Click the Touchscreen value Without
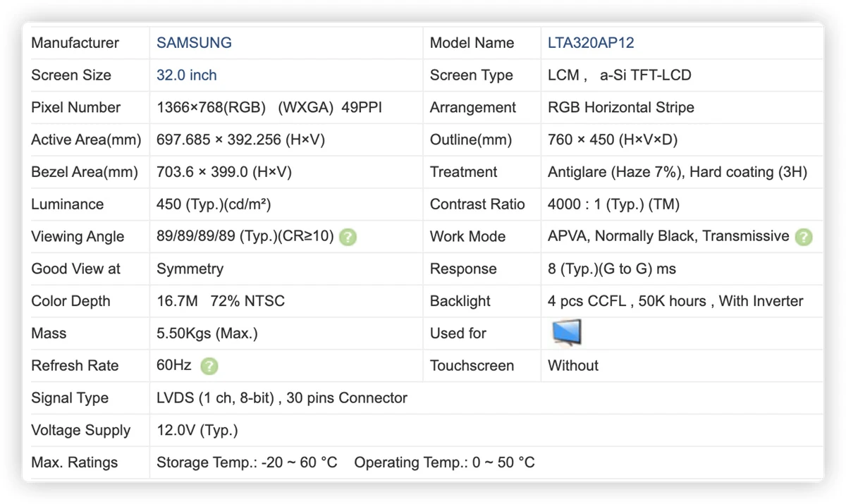Image resolution: width=846 pixels, height=504 pixels. 573,366
